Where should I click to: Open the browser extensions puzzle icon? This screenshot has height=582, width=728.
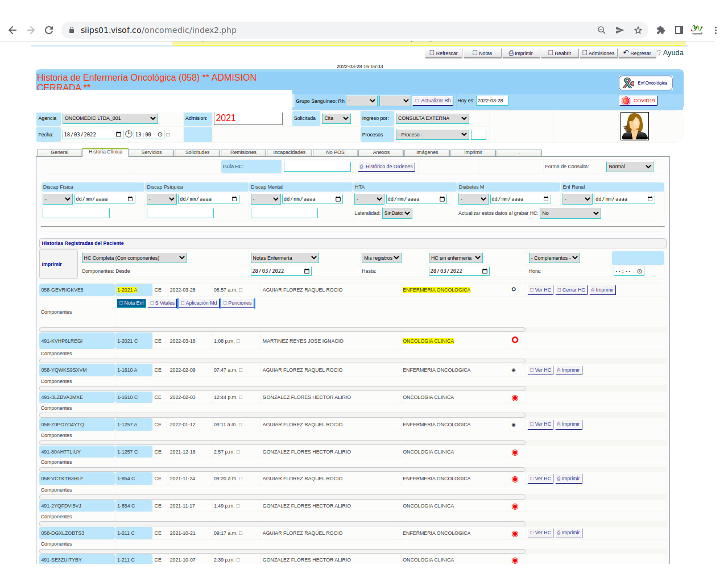click(x=660, y=30)
